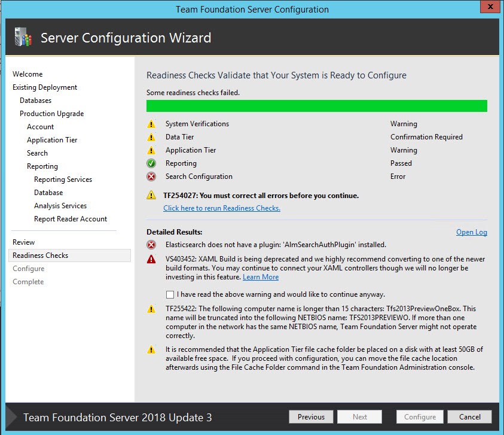Click warning icon next to TF254027 message

[x=151, y=195]
